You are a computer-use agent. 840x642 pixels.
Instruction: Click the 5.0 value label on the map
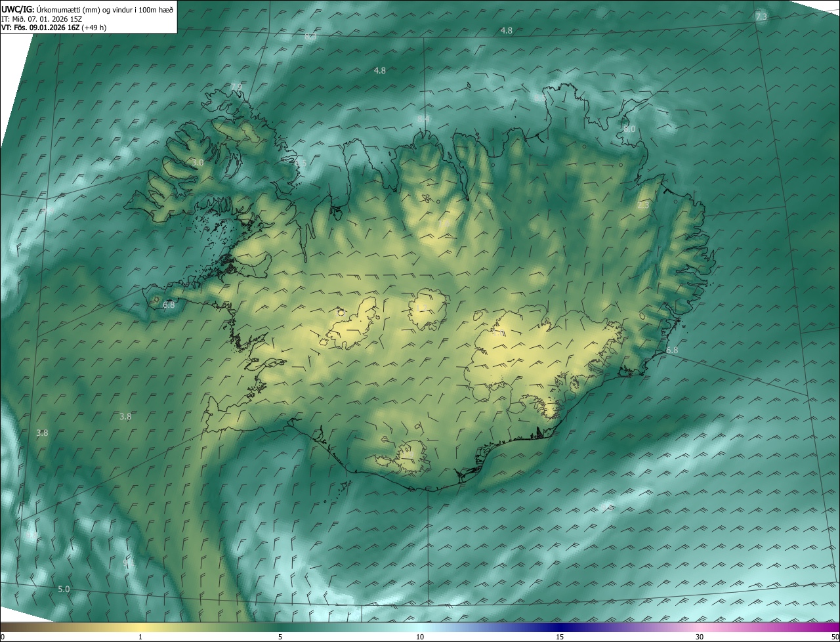[64, 589]
